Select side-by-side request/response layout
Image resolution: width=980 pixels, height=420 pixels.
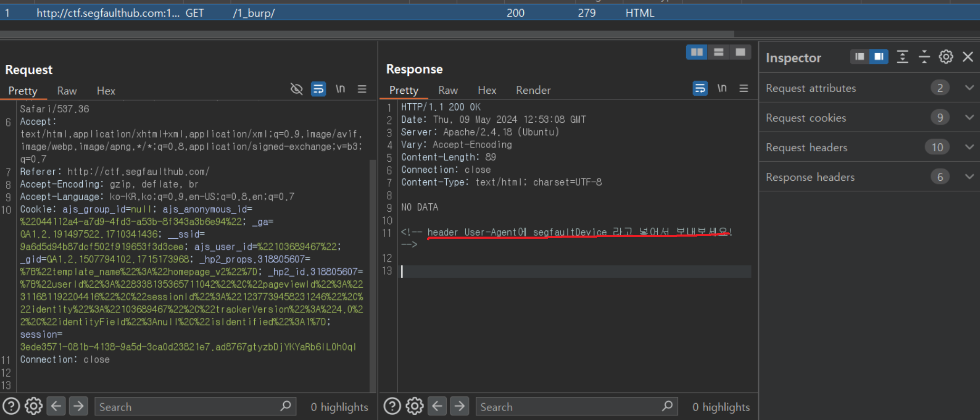697,52
